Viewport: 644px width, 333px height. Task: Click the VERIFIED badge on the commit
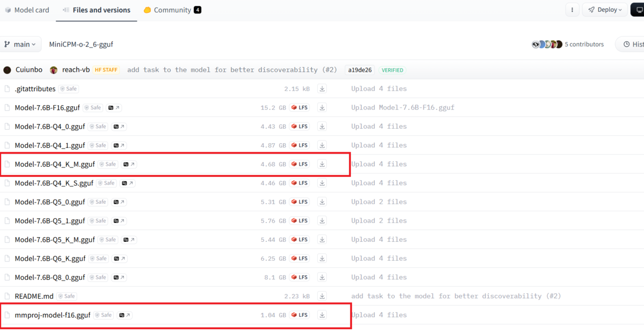pos(392,70)
